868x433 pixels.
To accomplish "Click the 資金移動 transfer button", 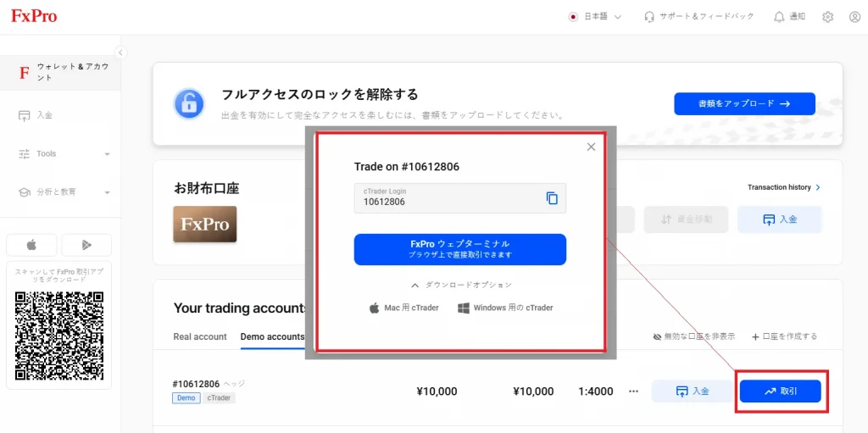I will pyautogui.click(x=687, y=219).
